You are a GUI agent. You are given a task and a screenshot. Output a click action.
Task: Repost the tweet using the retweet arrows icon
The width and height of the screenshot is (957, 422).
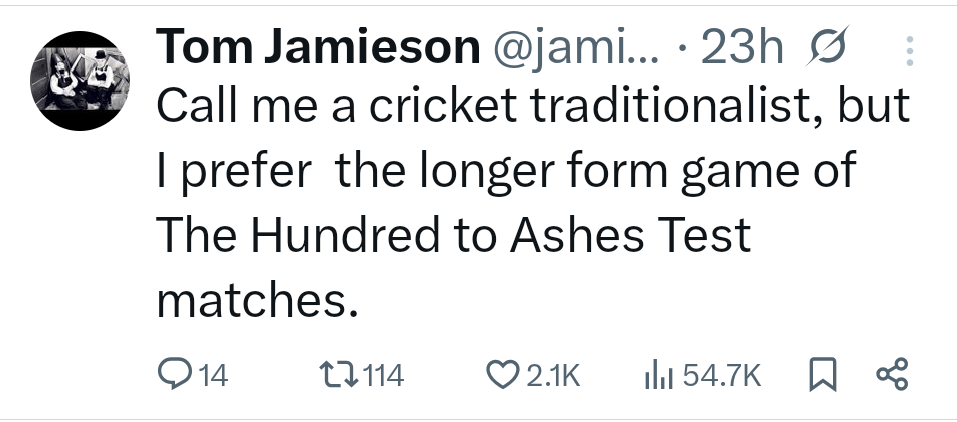[334, 375]
